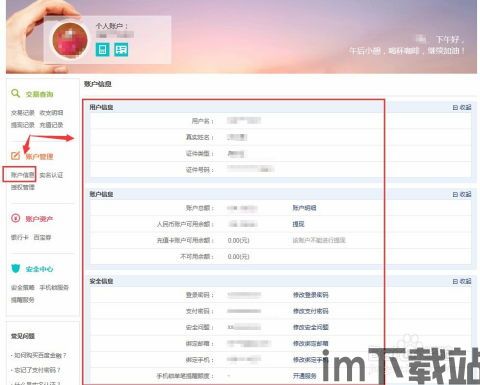Open the 账户明细 link

coord(304,208)
